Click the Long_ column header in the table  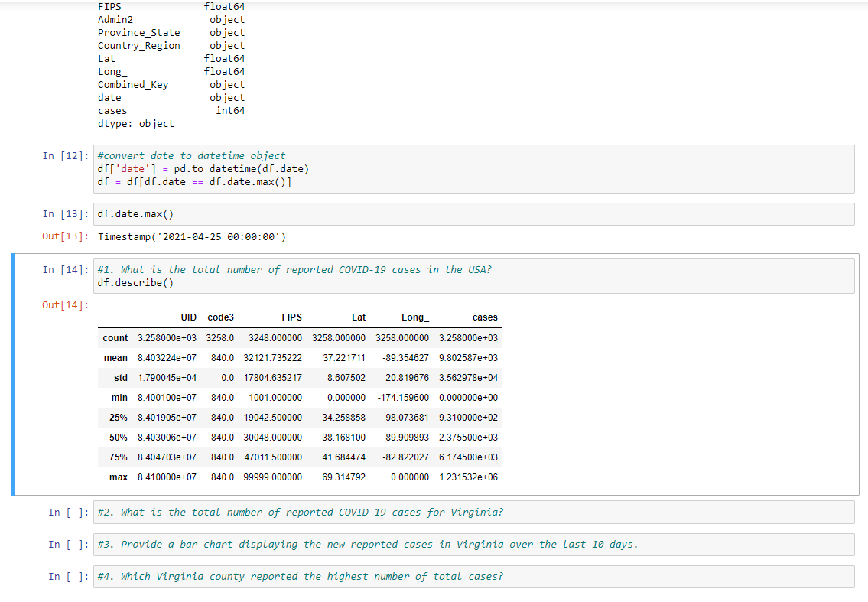click(414, 317)
